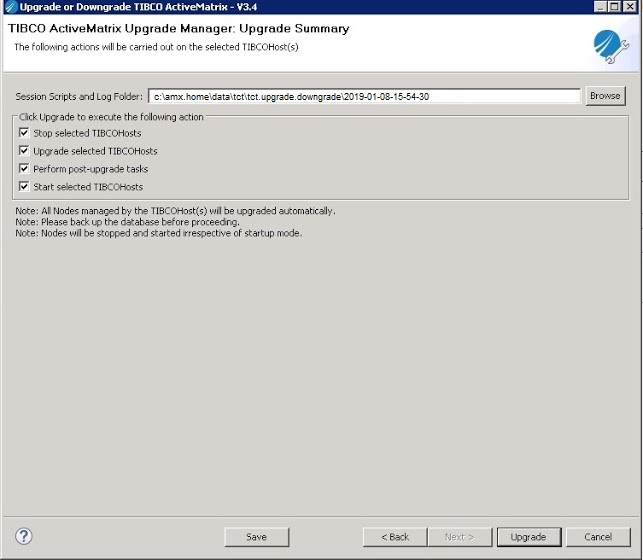Minimize the upgrade window
643x560 pixels.
[600, 6]
